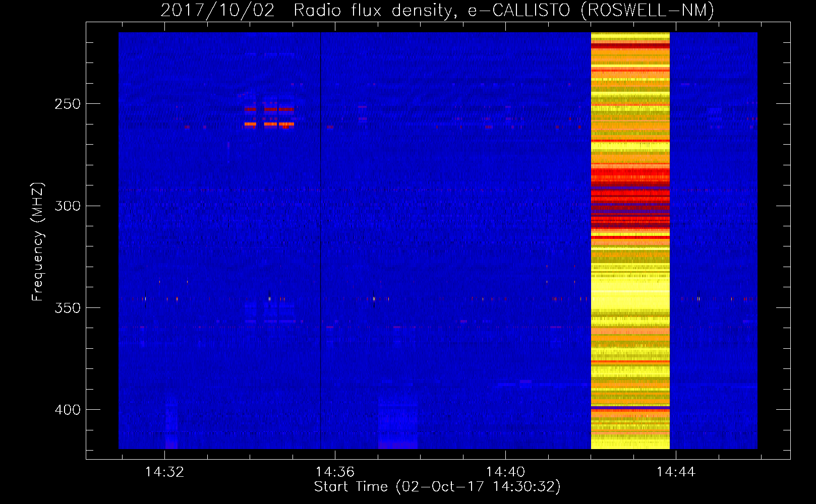The width and height of the screenshot is (816, 504).
Task: Click the 'Frequency (MHZ)' y-axis label
Action: click(38, 242)
